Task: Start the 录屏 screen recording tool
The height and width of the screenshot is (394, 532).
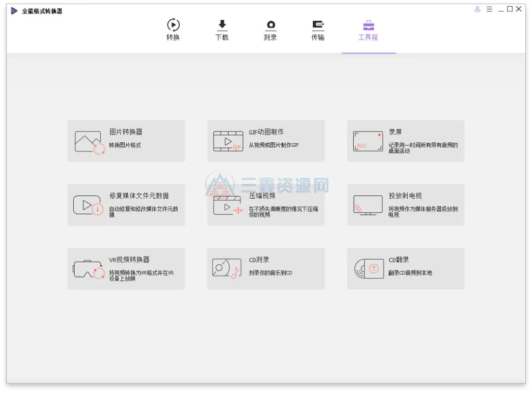Action: pos(405,141)
